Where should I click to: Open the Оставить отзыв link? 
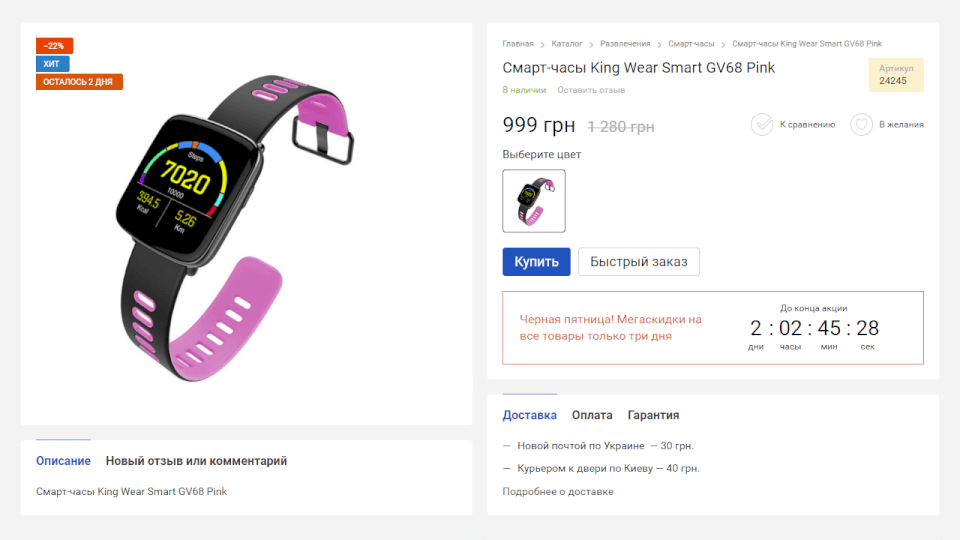(x=591, y=90)
